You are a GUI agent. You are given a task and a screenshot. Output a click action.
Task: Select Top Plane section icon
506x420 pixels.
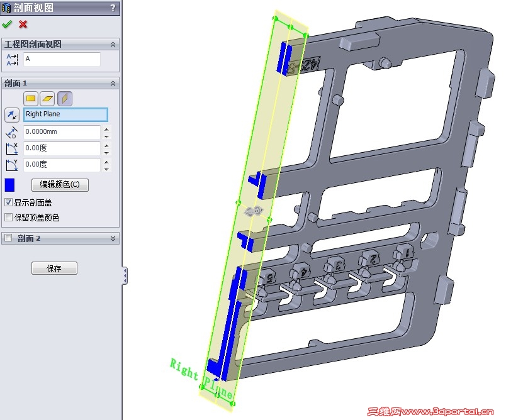tap(47, 98)
